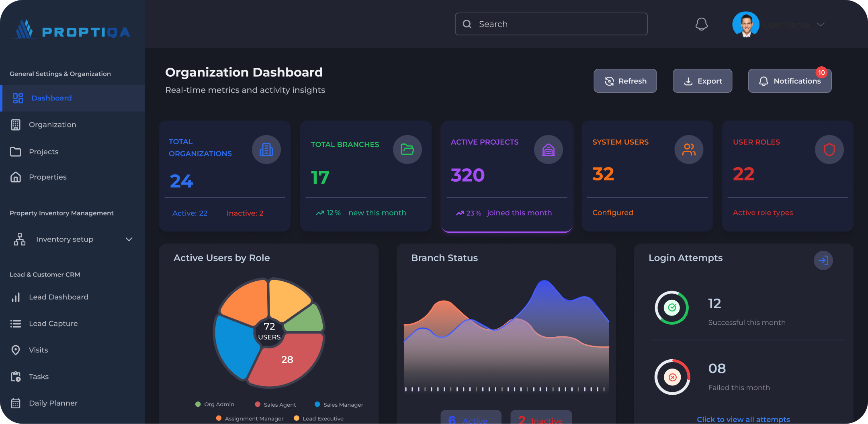Viewport: 868px width, 424px height.
Task: Click 'Successful this month' label
Action: (747, 322)
